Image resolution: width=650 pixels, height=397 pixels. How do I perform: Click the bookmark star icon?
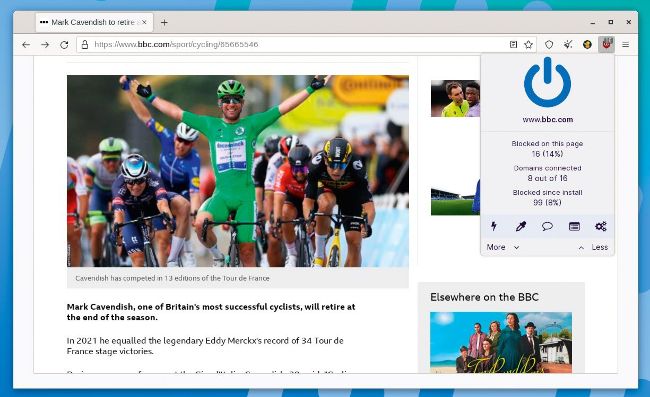coord(528,44)
